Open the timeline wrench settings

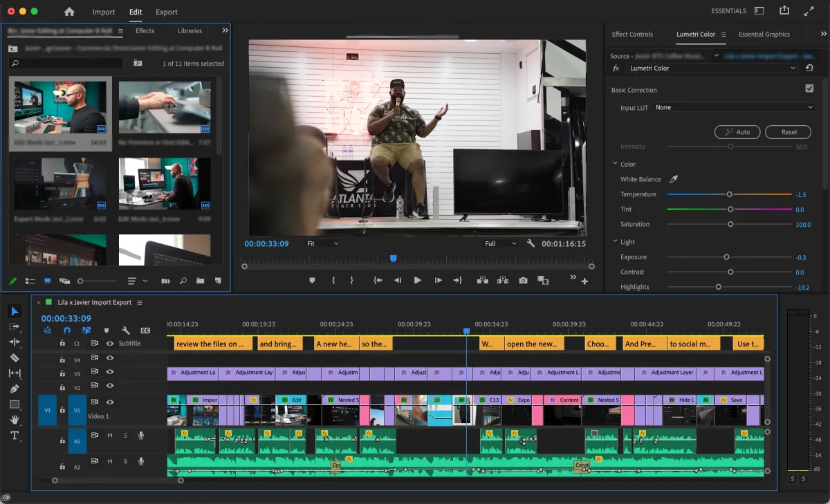pyautogui.click(x=126, y=330)
